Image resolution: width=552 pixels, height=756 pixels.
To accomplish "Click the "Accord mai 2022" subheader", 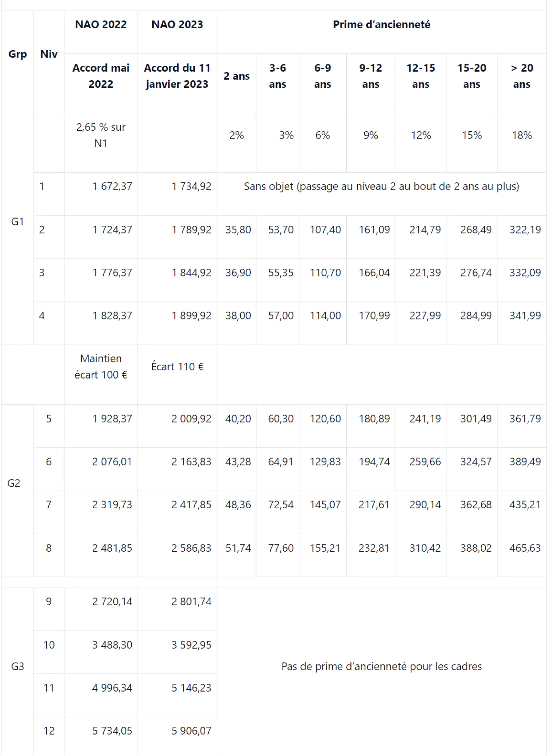I will pyautogui.click(x=101, y=76).
